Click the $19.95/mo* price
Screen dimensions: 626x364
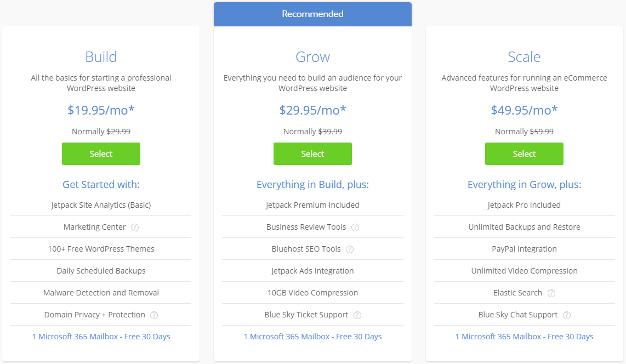pyautogui.click(x=101, y=110)
